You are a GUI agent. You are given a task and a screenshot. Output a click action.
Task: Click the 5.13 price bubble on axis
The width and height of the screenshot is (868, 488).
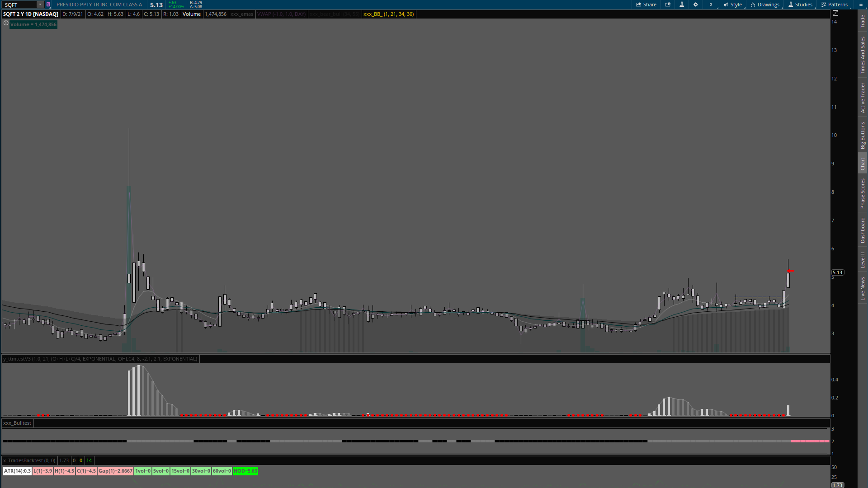point(838,272)
